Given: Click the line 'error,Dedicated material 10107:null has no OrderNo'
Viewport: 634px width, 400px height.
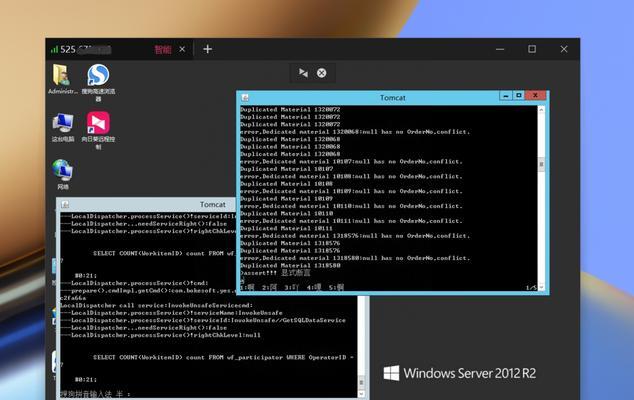Looking at the screenshot, I should tap(351, 161).
